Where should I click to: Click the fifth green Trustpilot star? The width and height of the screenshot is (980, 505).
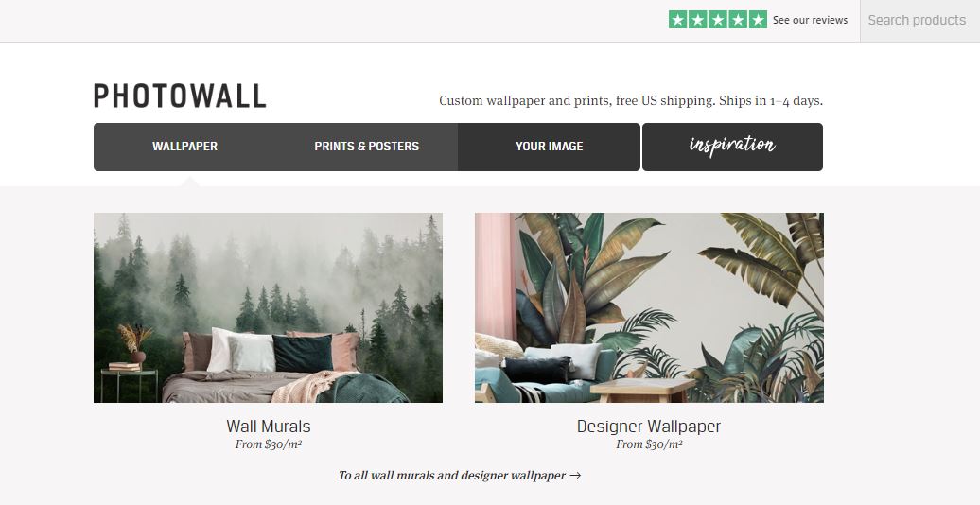point(758,20)
